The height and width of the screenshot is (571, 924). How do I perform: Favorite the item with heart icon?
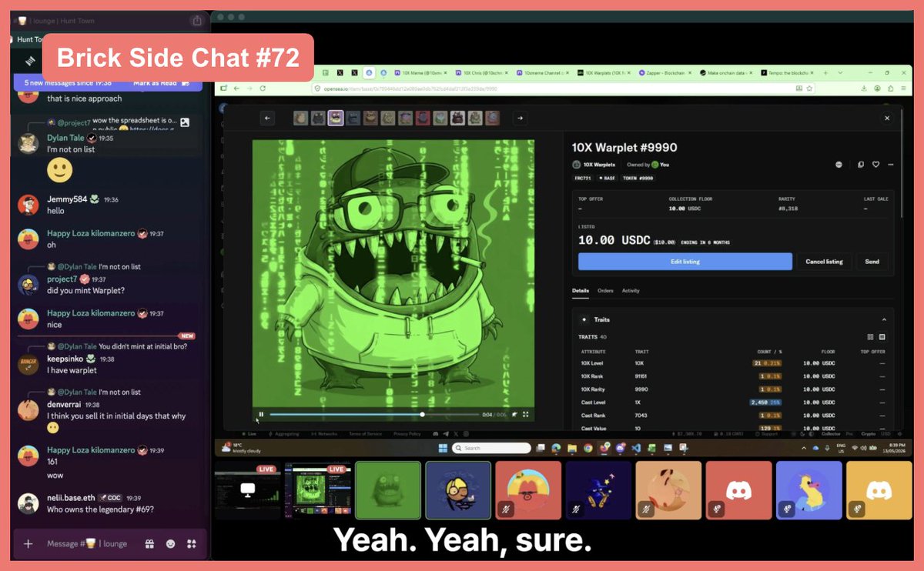click(875, 165)
